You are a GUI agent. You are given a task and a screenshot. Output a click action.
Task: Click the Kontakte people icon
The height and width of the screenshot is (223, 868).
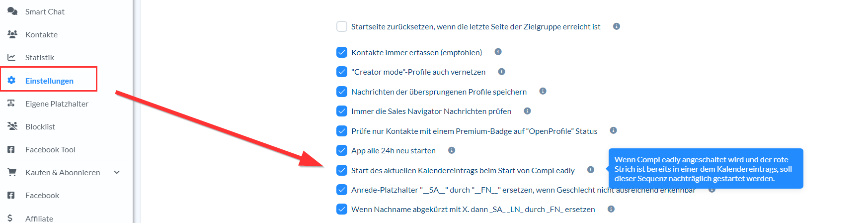click(12, 34)
